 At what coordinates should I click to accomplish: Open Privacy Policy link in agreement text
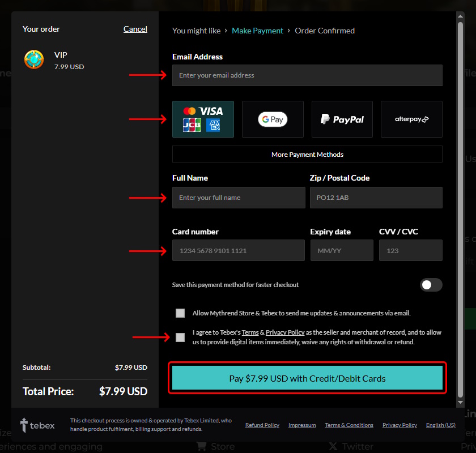285,332
